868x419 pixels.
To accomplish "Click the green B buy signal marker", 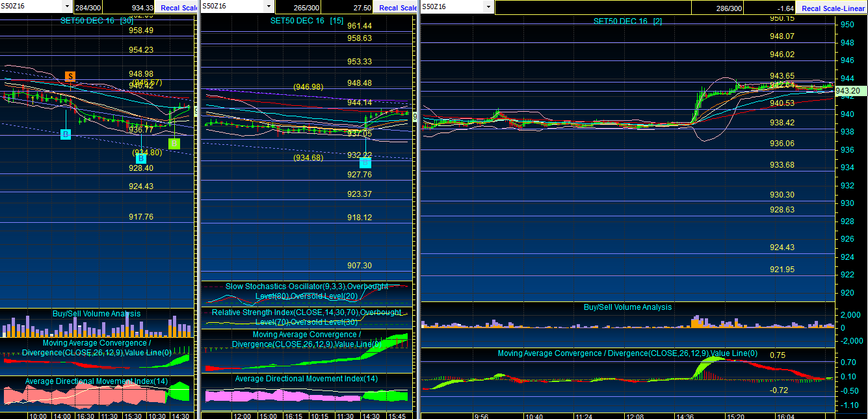I will [x=174, y=144].
